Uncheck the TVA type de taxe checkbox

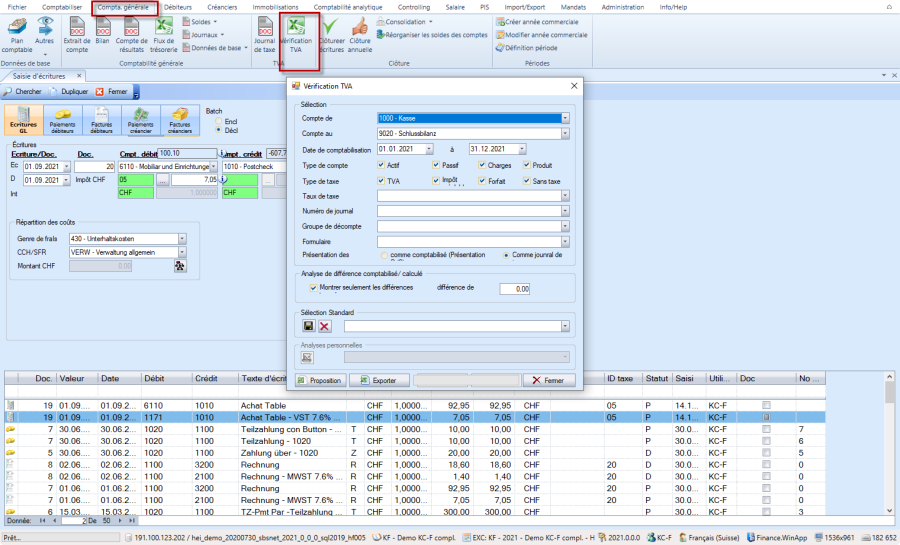coord(381,181)
